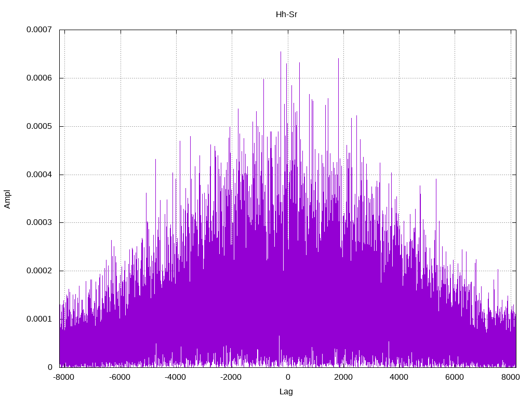Click the x-axis tick label '6000'

455,377
